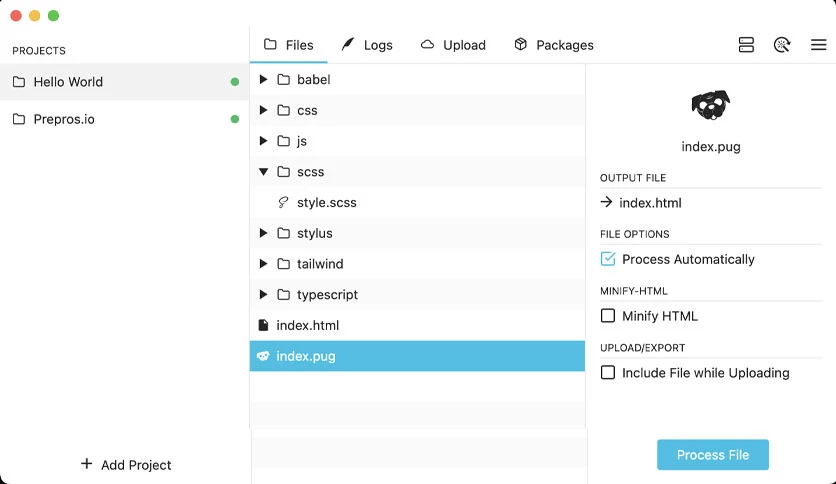Viewport: 836px width, 484px height.
Task: Click Add Project
Action: [x=126, y=465]
